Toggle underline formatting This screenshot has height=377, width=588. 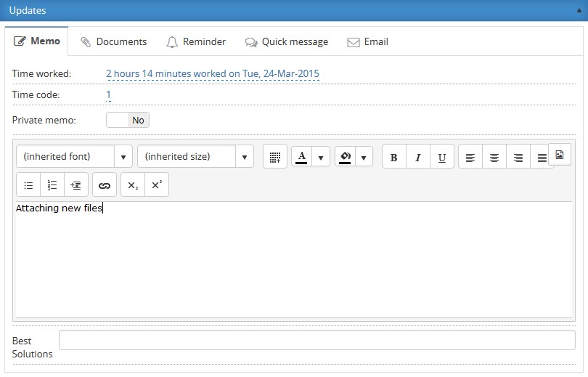click(441, 157)
